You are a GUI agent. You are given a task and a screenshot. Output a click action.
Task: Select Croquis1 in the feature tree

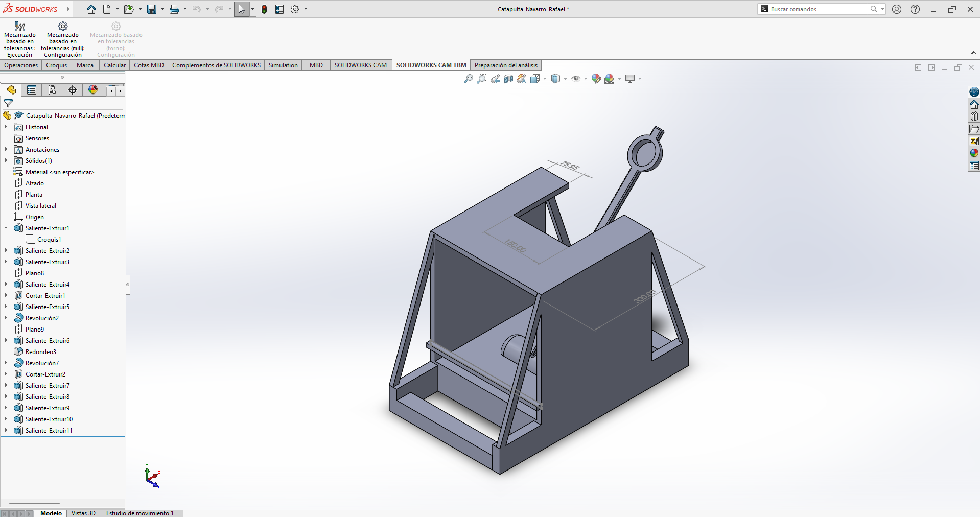[49, 239]
